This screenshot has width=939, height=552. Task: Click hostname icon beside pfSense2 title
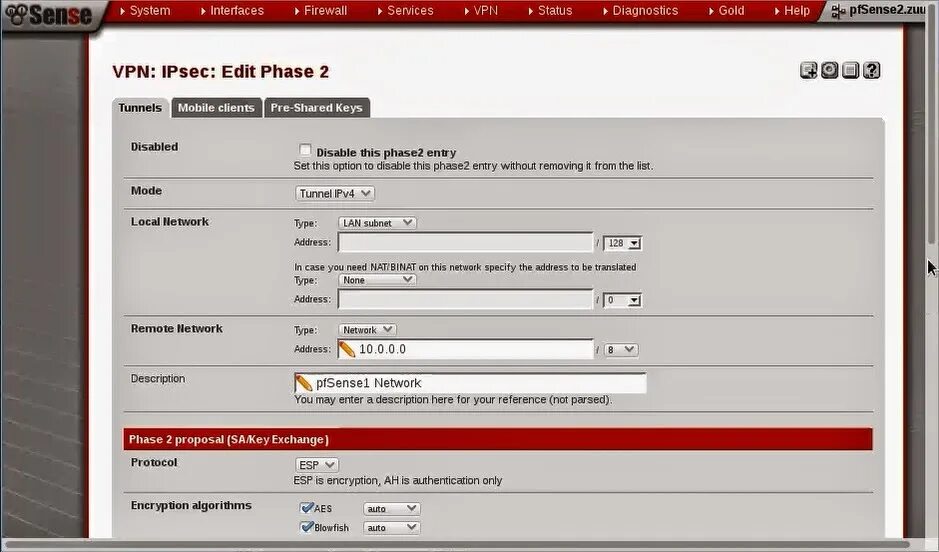[838, 11]
